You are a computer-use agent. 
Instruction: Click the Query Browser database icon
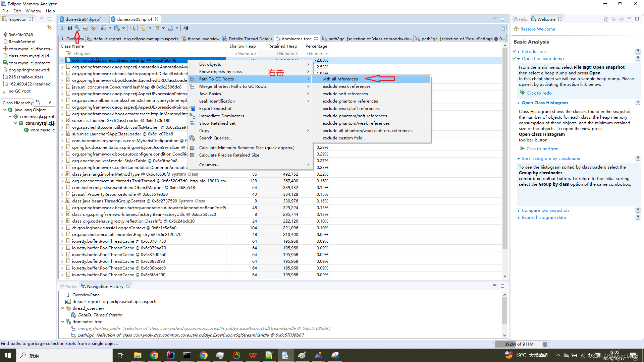click(117, 28)
